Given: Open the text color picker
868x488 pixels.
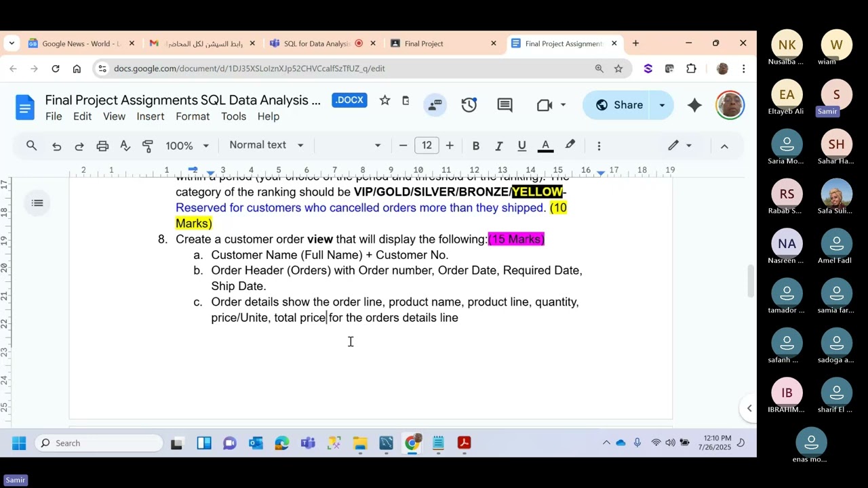Looking at the screenshot, I should 545,146.
